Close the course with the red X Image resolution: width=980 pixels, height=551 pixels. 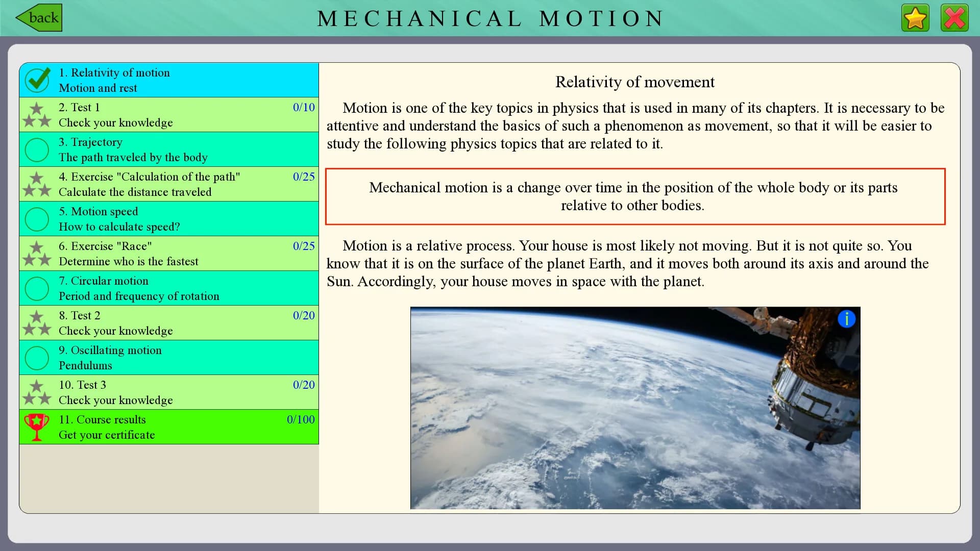pos(954,18)
